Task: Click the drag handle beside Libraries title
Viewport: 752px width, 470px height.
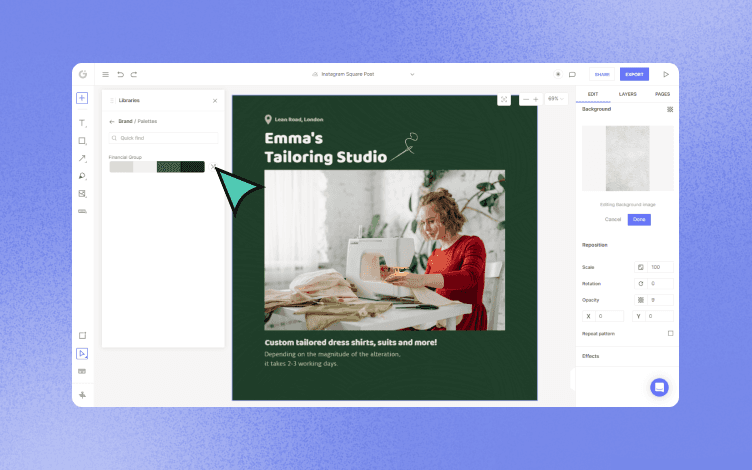Action: click(x=112, y=101)
